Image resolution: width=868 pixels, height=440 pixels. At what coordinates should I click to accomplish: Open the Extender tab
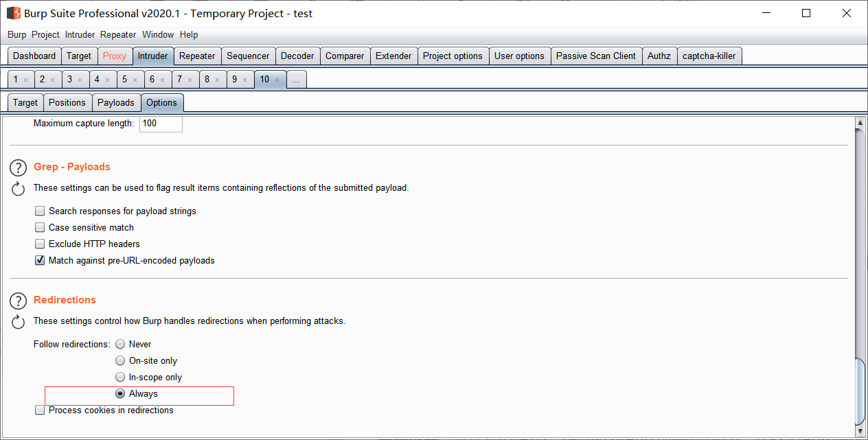[x=393, y=56]
